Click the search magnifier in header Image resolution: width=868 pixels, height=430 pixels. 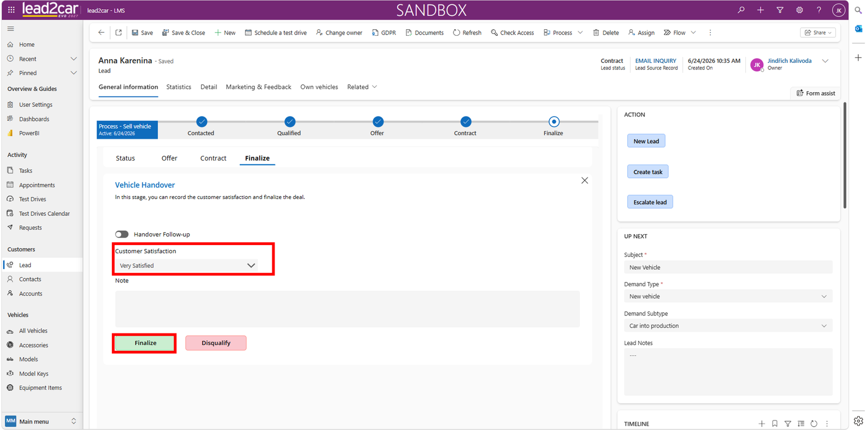click(741, 10)
